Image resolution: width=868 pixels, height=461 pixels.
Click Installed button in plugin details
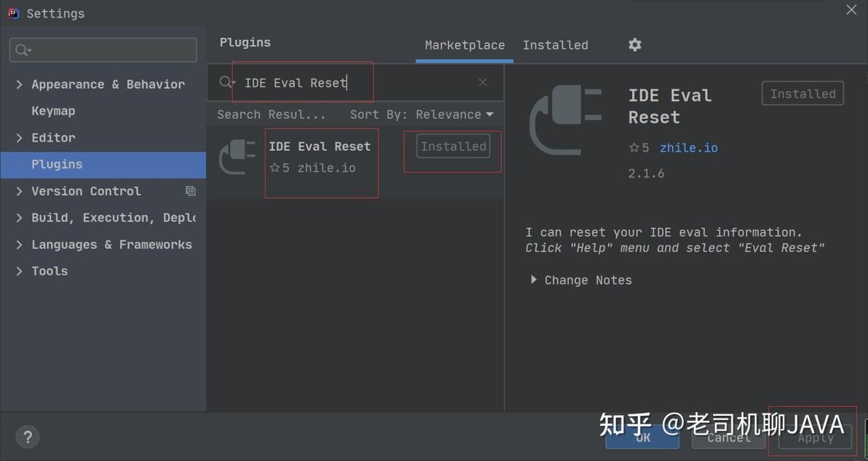pos(802,93)
